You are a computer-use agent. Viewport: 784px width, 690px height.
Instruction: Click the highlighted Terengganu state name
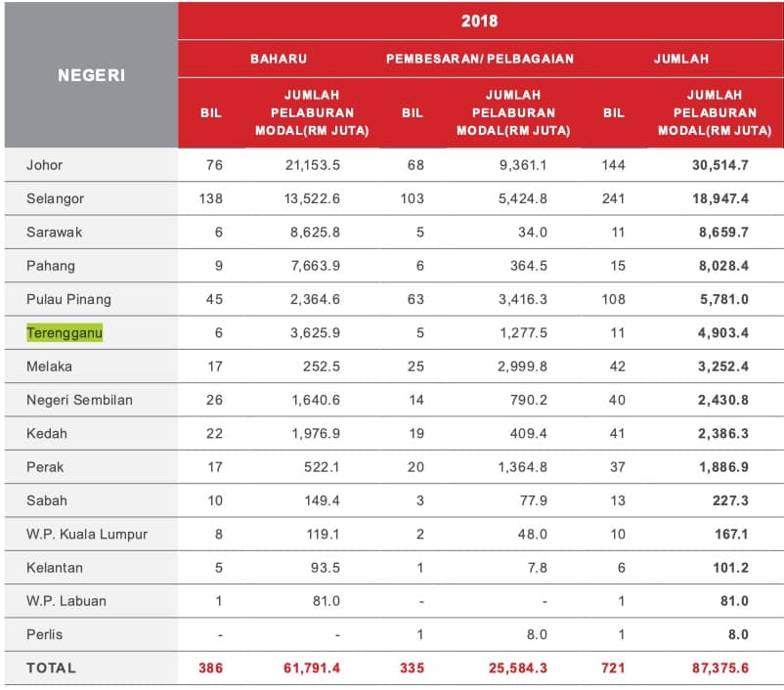pos(65,332)
